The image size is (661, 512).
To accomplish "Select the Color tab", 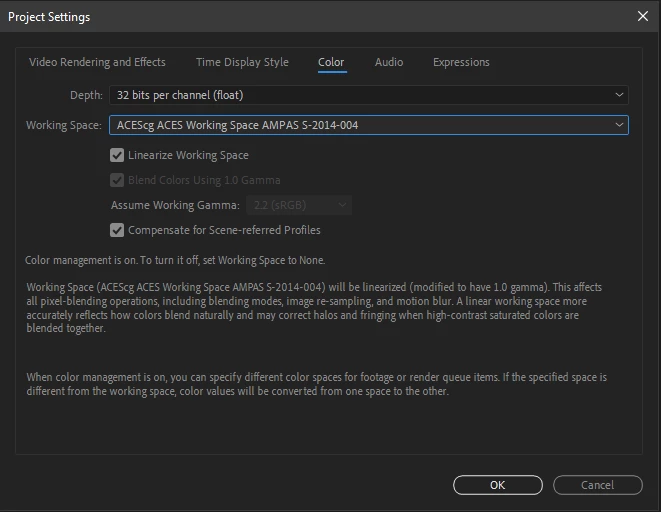I will point(331,62).
